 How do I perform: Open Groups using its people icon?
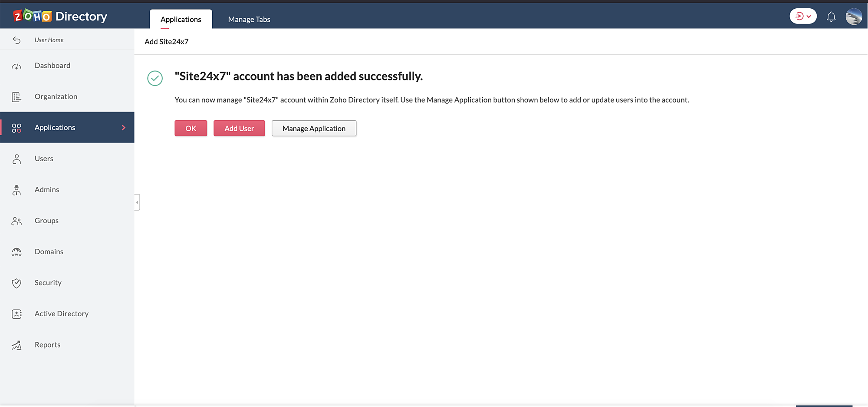pyautogui.click(x=16, y=221)
